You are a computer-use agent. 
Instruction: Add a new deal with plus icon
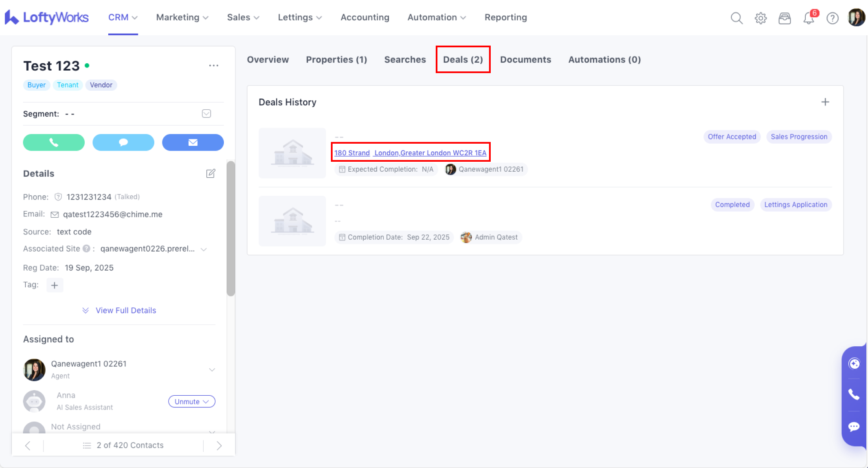825,102
